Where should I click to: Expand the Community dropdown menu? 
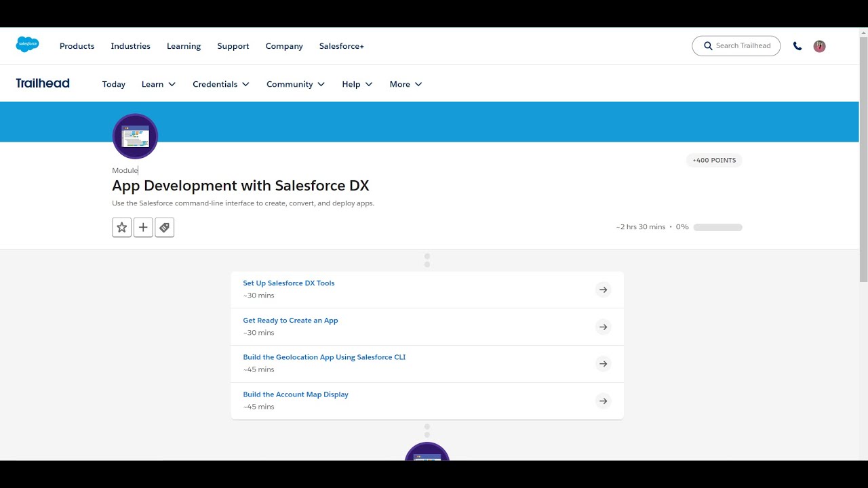coord(296,84)
